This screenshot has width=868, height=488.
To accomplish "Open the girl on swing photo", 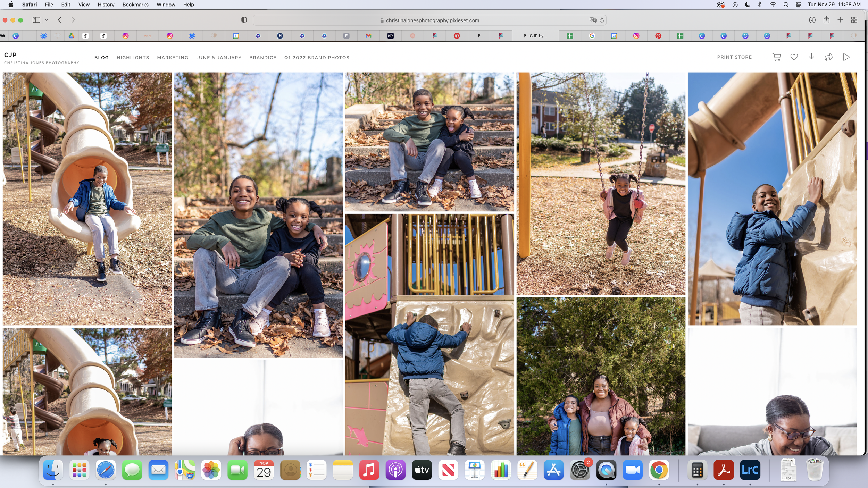I will [601, 183].
